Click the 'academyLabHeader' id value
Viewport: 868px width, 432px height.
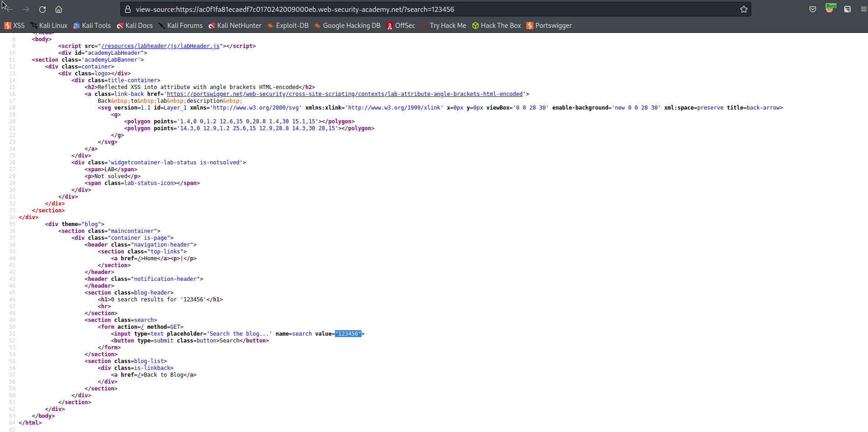(114, 53)
